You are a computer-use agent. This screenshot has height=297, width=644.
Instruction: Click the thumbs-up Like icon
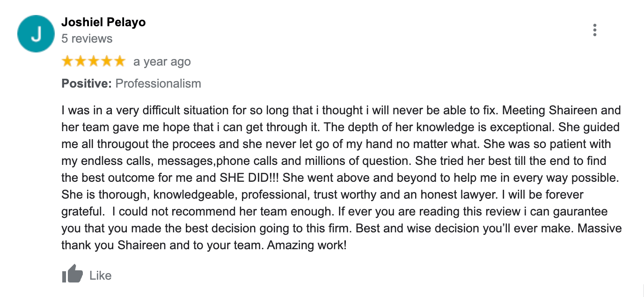[x=72, y=275]
